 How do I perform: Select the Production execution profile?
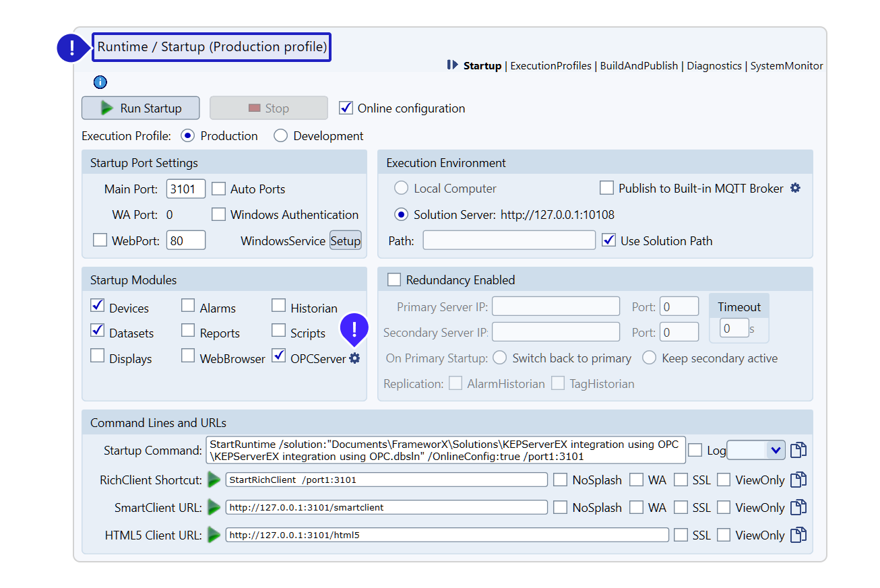(187, 135)
